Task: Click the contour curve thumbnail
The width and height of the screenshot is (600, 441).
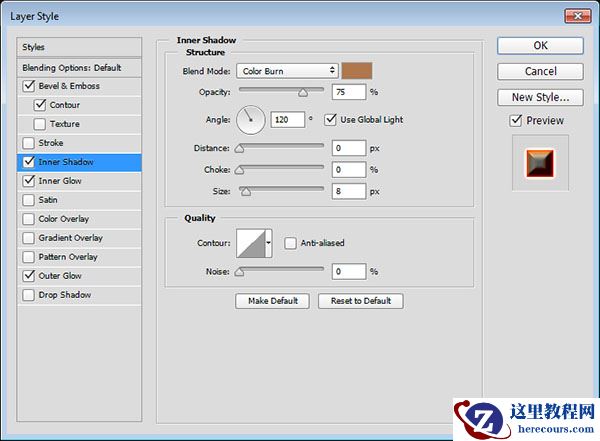Action: pos(251,243)
